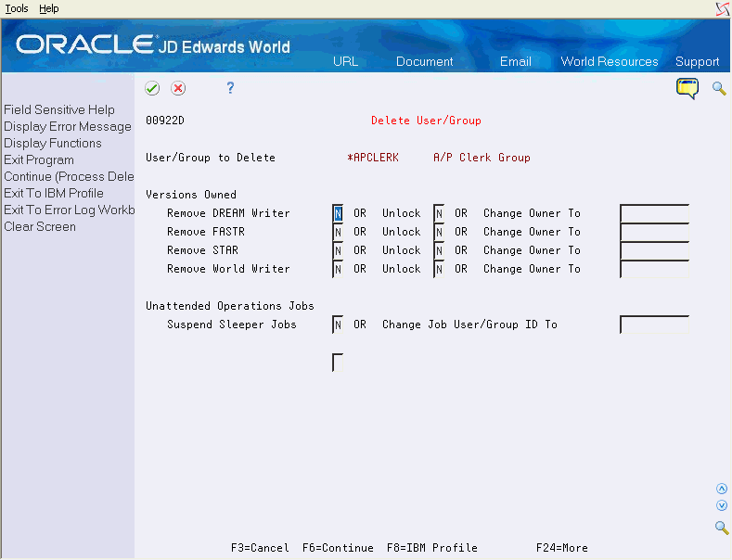Click the magnifier icon at bottom right
This screenshot has height=560, width=732.
pyautogui.click(x=722, y=528)
